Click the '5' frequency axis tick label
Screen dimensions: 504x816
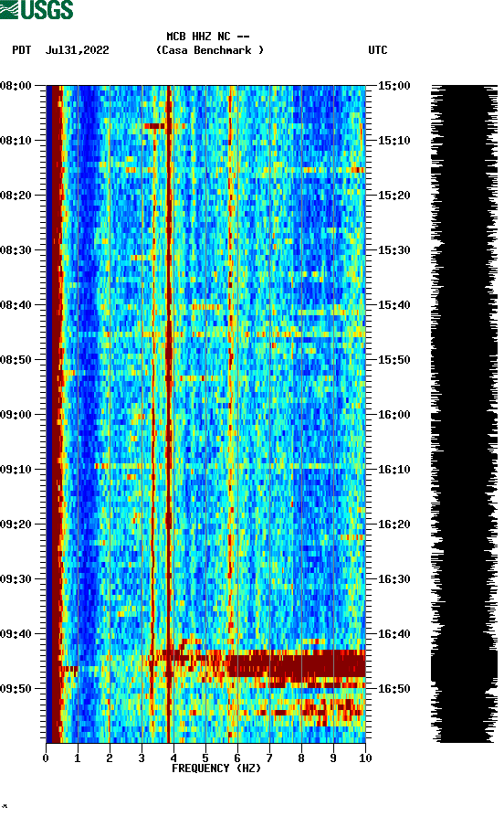(x=205, y=758)
